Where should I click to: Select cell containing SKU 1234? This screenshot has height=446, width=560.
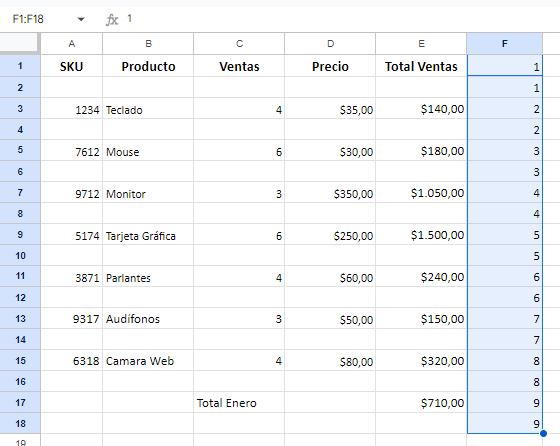71,109
